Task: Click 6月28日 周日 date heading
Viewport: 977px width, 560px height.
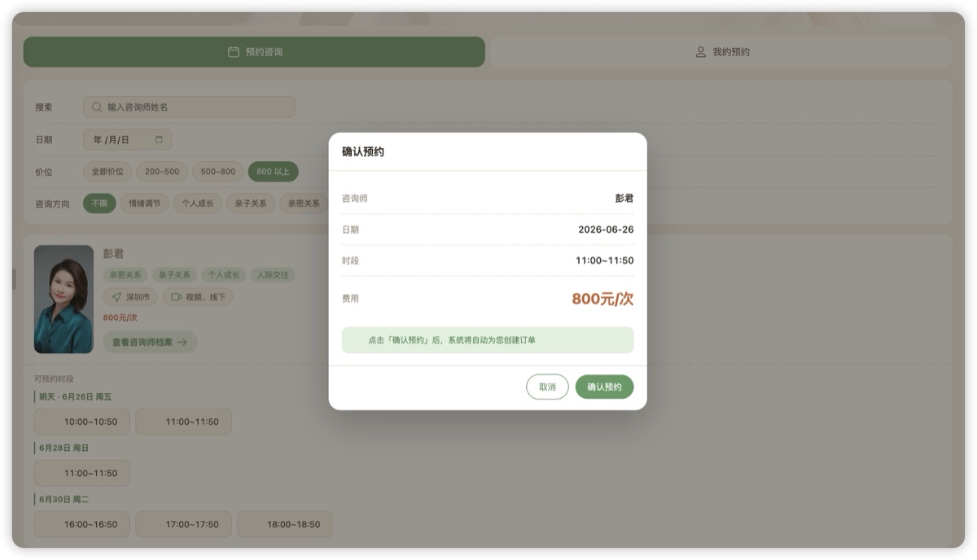Action: pyautogui.click(x=64, y=448)
